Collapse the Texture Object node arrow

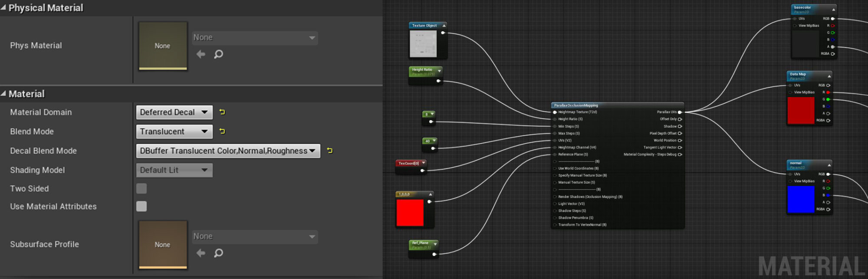[444, 26]
